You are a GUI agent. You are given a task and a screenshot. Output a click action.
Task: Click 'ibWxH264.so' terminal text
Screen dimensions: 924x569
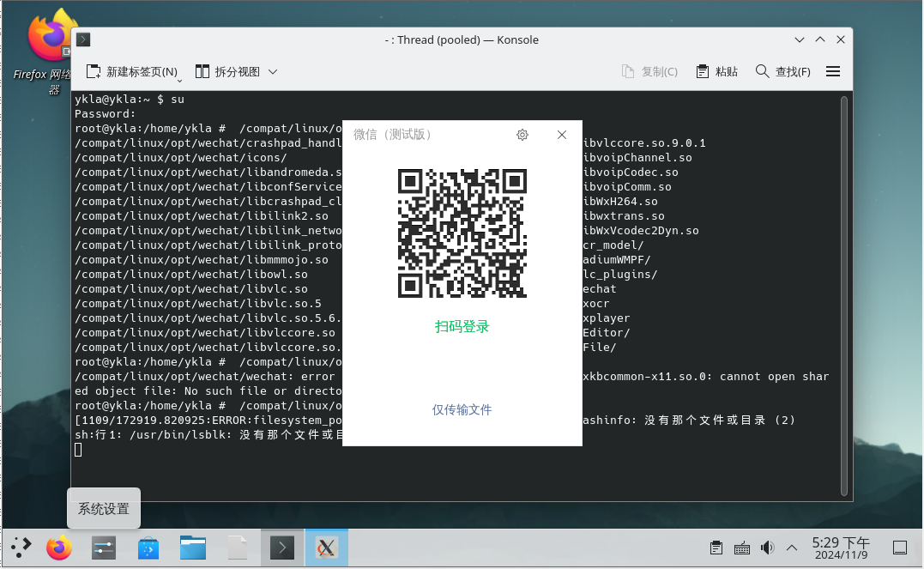[x=620, y=202]
